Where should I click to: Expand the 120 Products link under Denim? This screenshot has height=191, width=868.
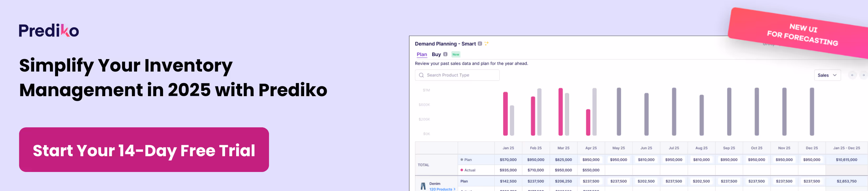[442, 189]
